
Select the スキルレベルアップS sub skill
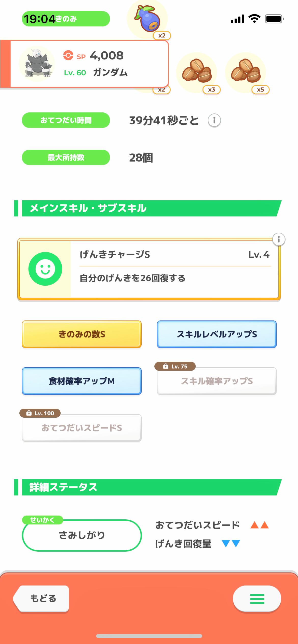point(217,334)
